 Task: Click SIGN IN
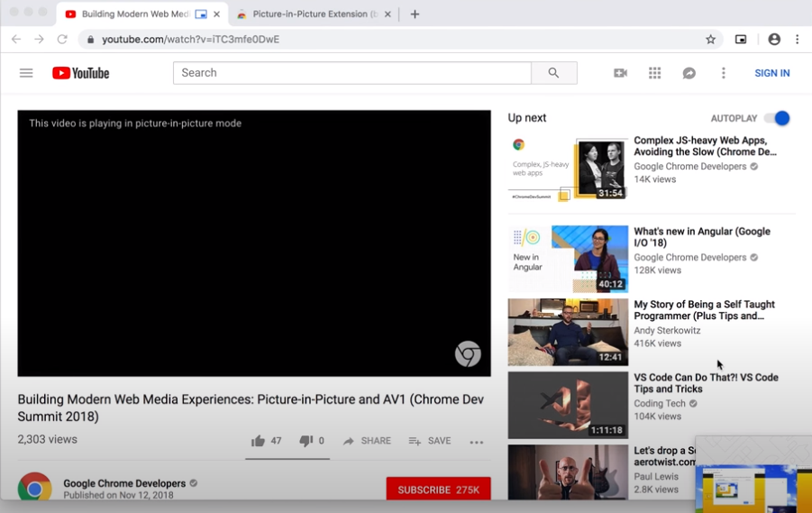pos(772,73)
